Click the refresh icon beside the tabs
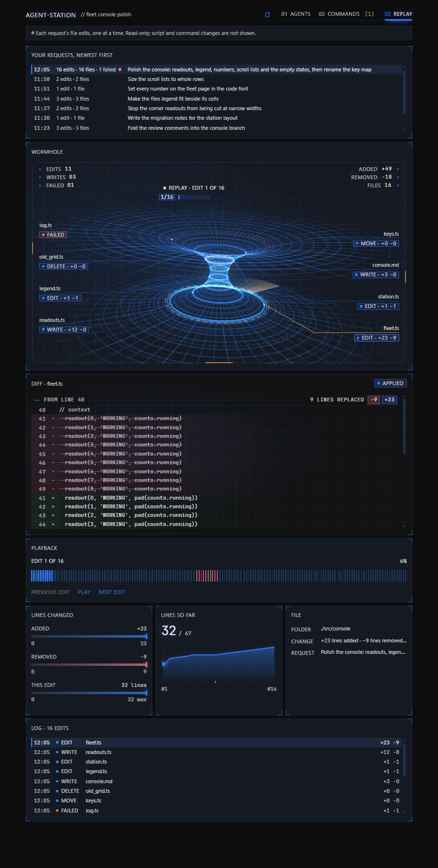 268,14
